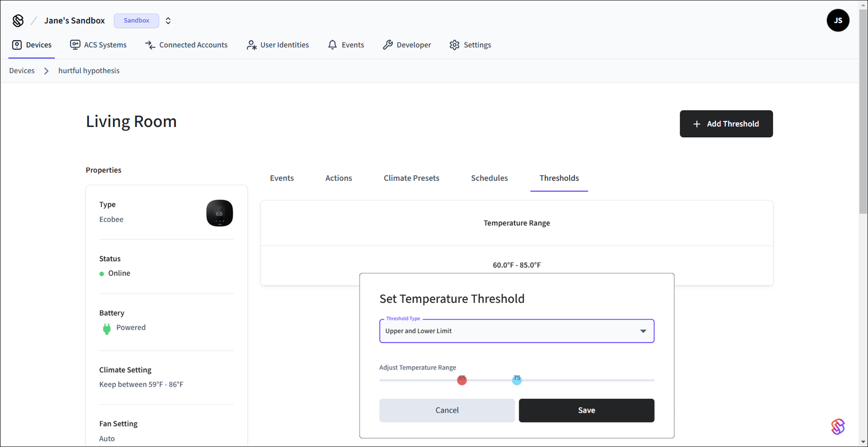
Task: Open Connected Accounts page
Action: click(186, 45)
